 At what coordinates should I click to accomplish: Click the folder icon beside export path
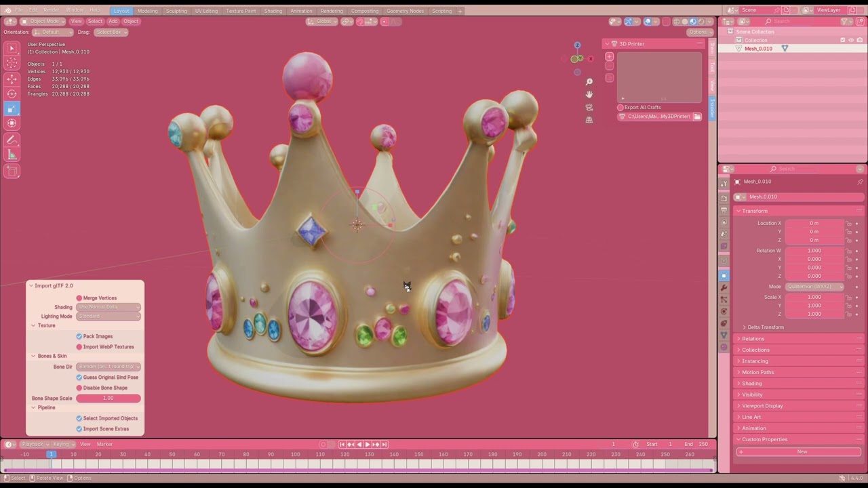pyautogui.click(x=697, y=117)
